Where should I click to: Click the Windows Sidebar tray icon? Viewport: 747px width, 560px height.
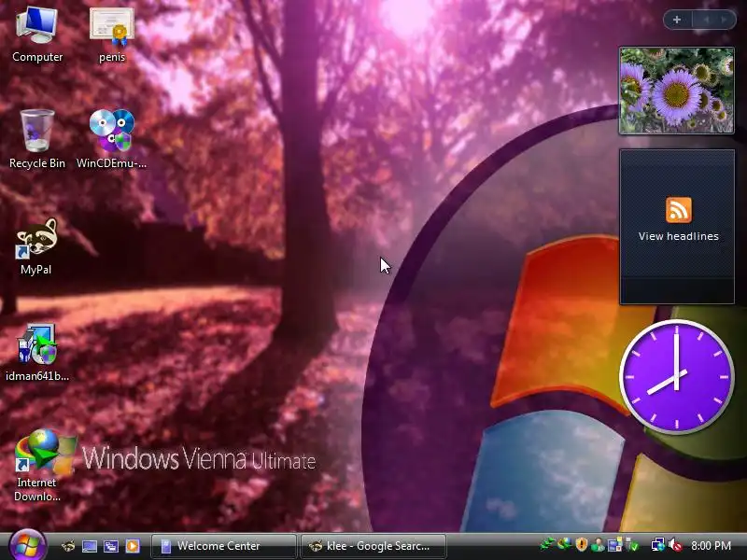pos(614,545)
